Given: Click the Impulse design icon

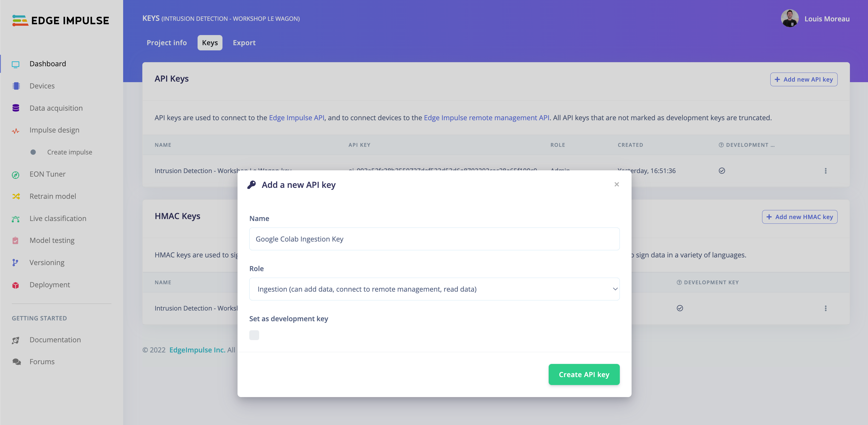Looking at the screenshot, I should [15, 130].
